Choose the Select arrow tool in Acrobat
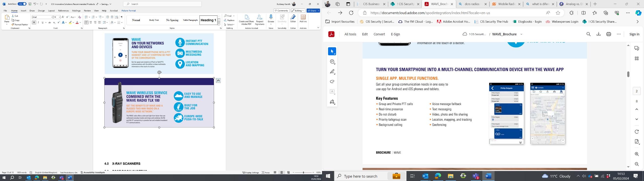This screenshot has width=644, height=181. coord(332,51)
